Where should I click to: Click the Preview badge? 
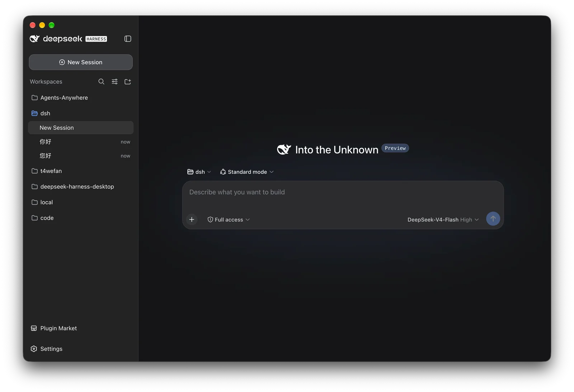pyautogui.click(x=395, y=148)
